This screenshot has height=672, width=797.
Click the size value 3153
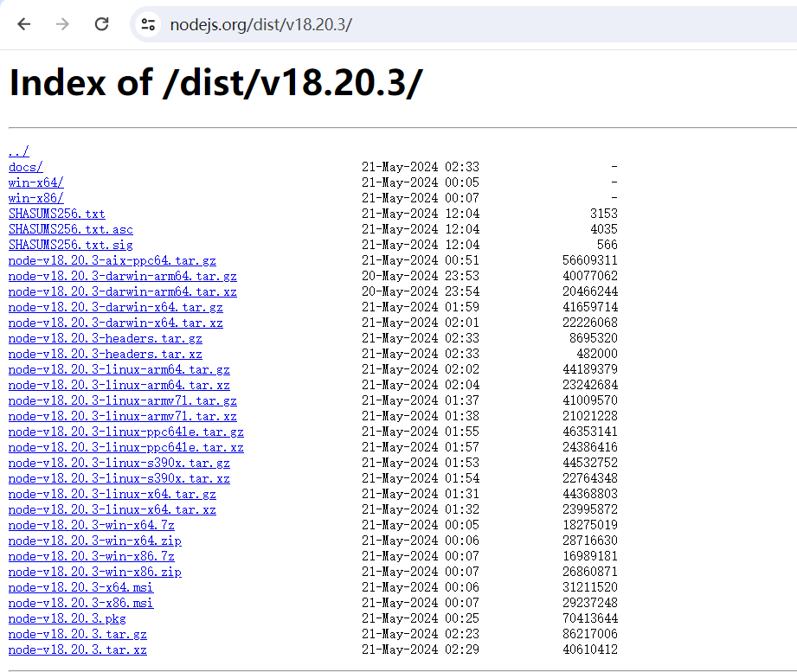coord(604,214)
